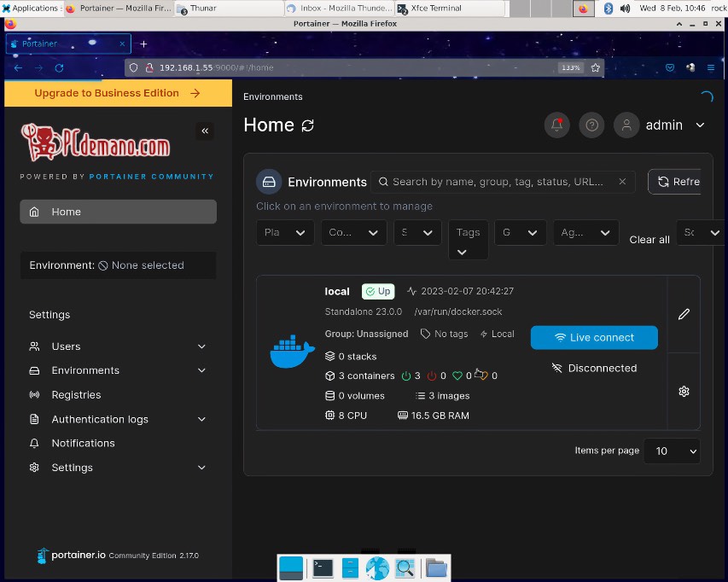Screen dimensions: 728x582
Task: Launch terminal from the bottom dock
Action: (x=323, y=567)
